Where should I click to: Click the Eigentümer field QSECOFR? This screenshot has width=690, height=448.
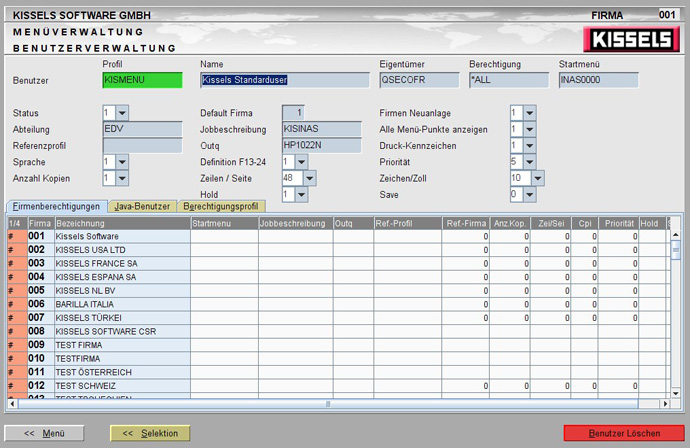point(419,80)
